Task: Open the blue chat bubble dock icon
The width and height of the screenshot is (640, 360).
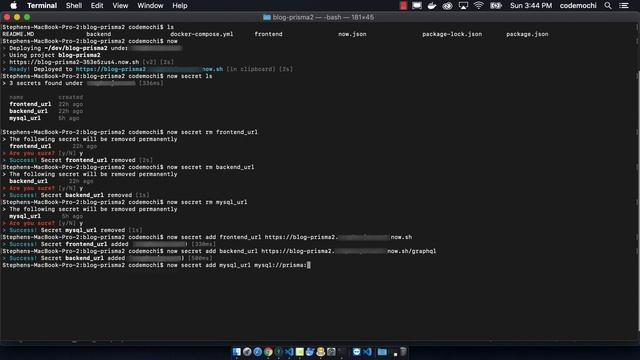Action: 356,351
